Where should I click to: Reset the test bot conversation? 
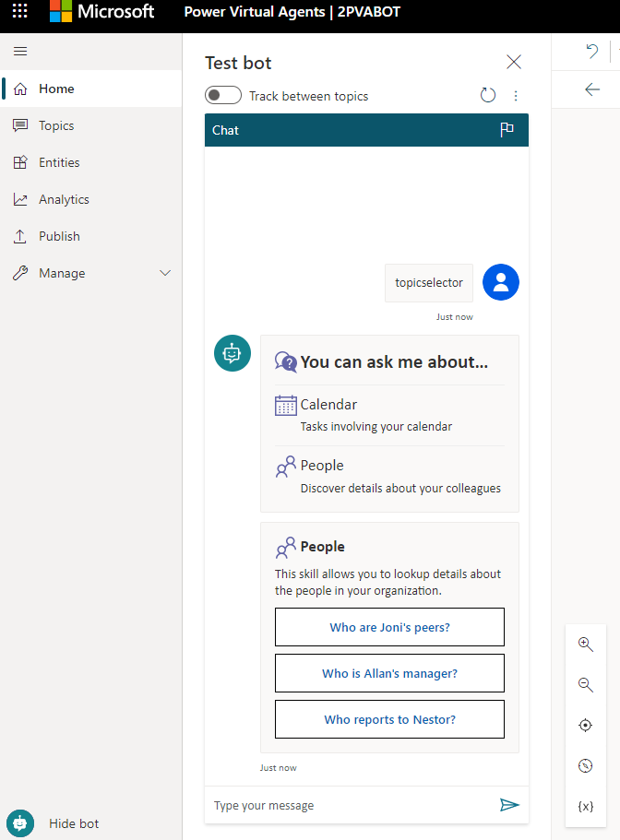click(x=488, y=95)
